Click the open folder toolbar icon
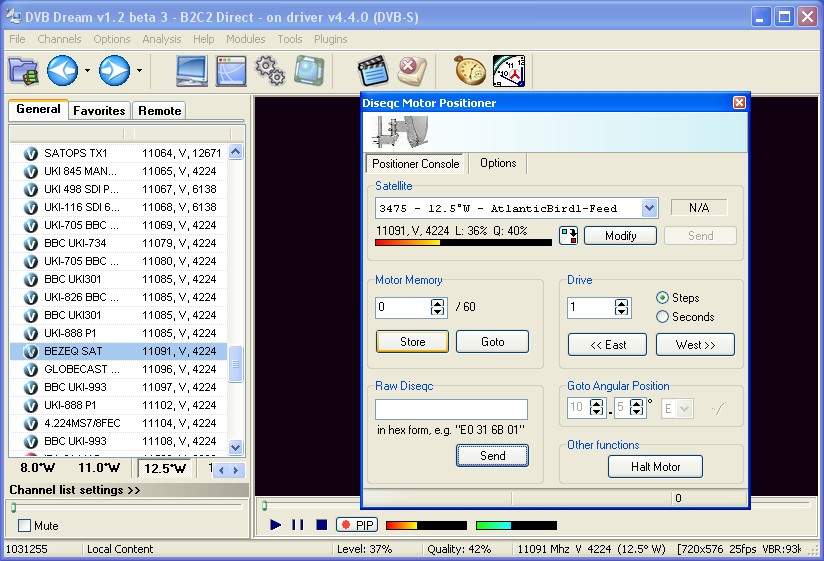 pyautogui.click(x=22, y=70)
